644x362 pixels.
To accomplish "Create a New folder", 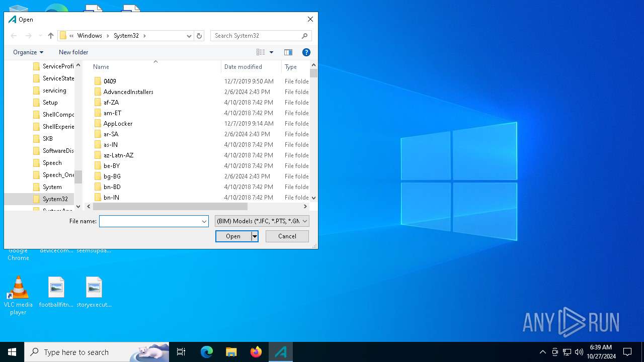I will [73, 52].
